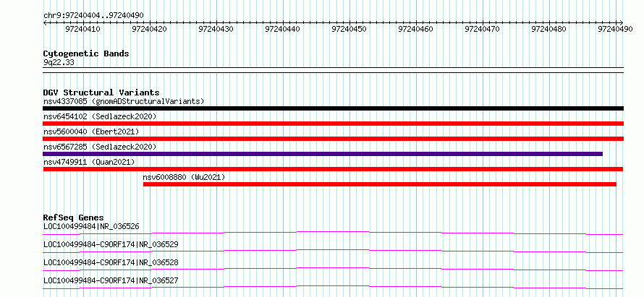Open transcript label ending NR_036527
This screenshot has height=297, width=644.
[111, 280]
